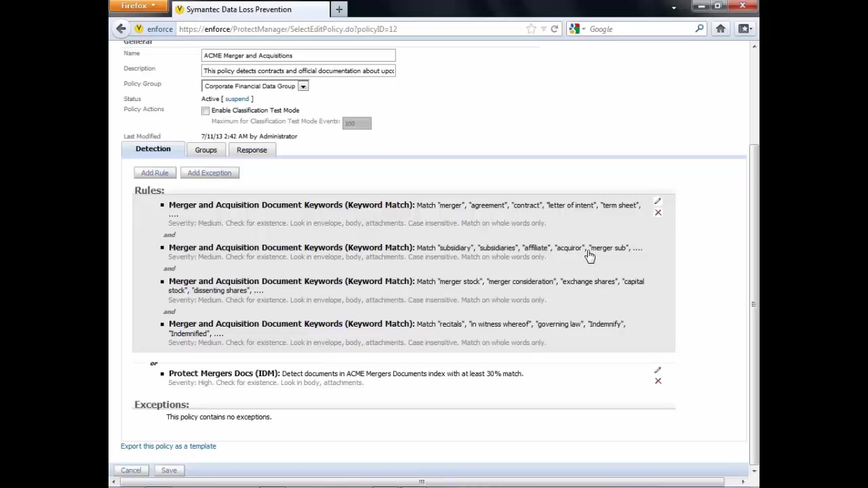Go back with the browser back arrow
Image resolution: width=868 pixels, height=488 pixels.
click(x=121, y=28)
